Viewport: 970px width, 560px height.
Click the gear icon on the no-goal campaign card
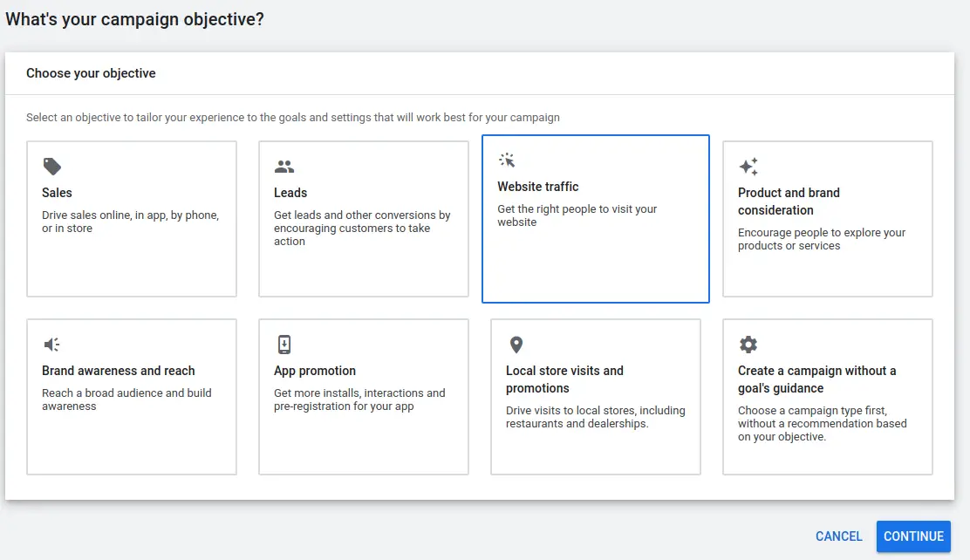(x=748, y=344)
